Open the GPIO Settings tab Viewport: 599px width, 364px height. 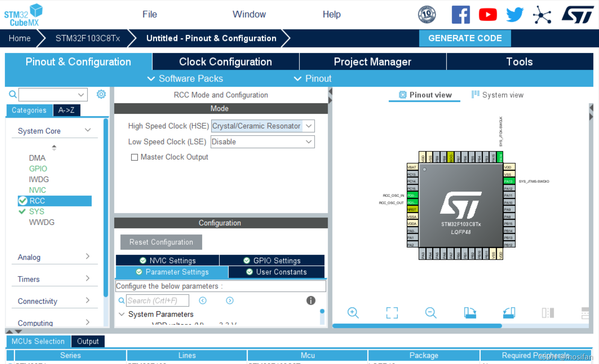click(272, 260)
